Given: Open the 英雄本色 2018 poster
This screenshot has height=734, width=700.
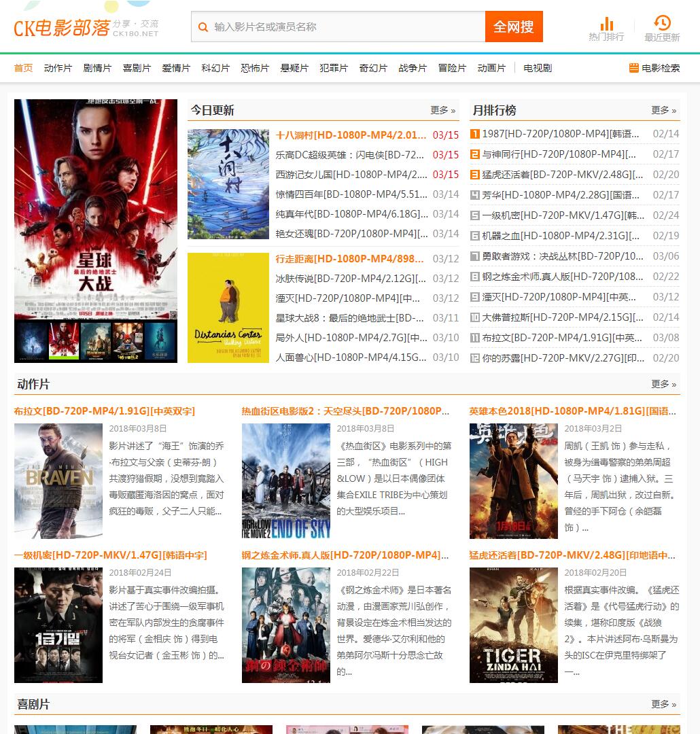Looking at the screenshot, I should [x=514, y=480].
